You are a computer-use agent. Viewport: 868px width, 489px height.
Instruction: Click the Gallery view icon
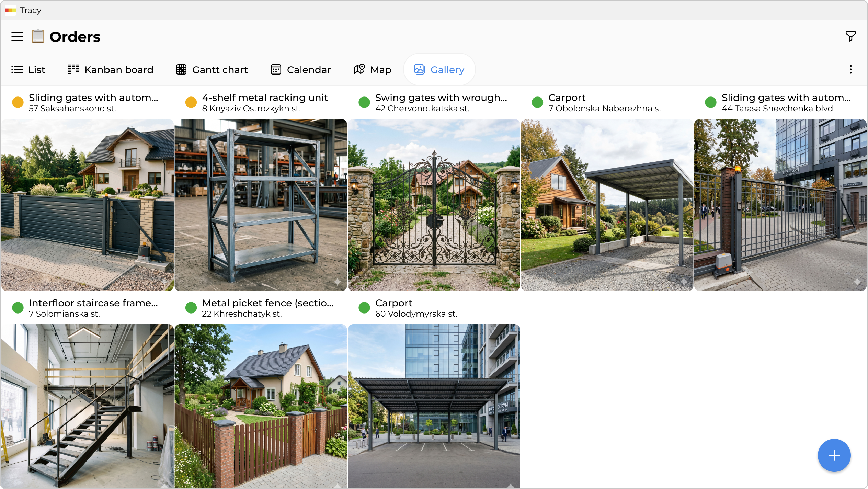(419, 69)
